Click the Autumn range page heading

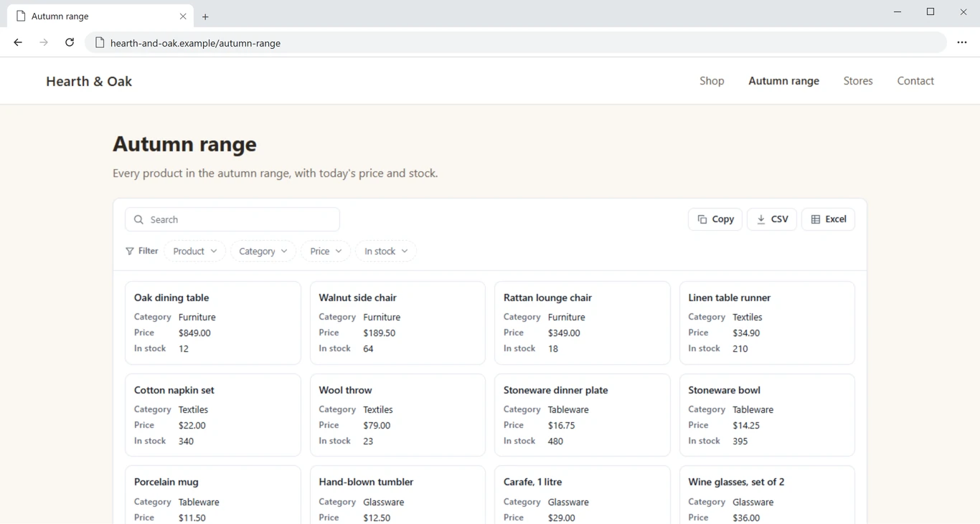pyautogui.click(x=184, y=144)
